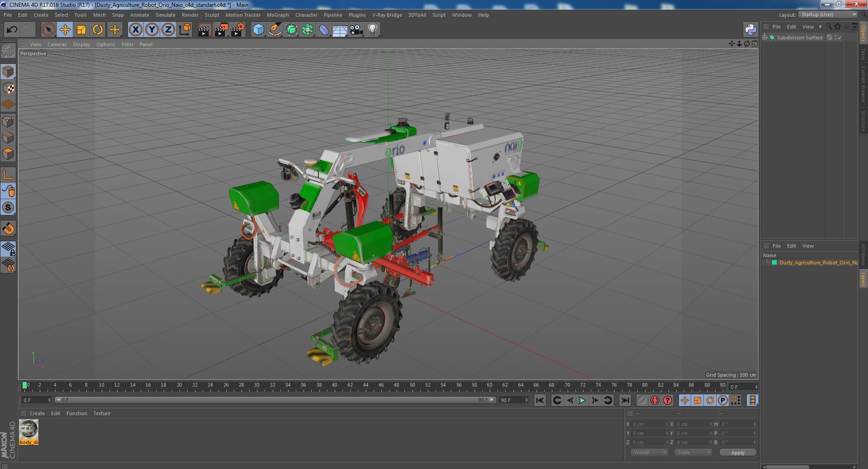Viewport: 868px width, 469px height.
Task: Go to start of animation
Action: (x=540, y=400)
